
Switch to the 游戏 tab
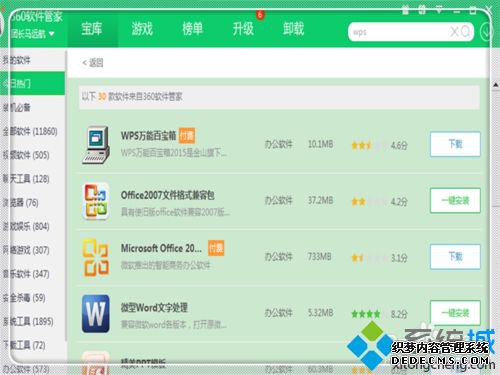click(142, 29)
